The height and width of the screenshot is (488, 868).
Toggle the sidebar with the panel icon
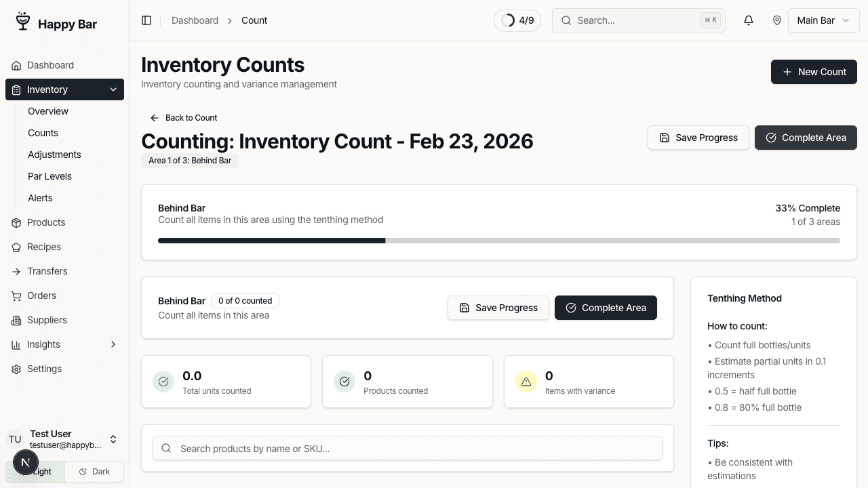coord(146,20)
